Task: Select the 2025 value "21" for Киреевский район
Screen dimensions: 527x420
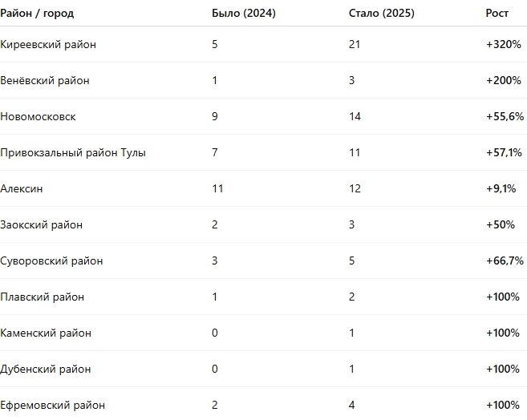Action: tap(355, 44)
